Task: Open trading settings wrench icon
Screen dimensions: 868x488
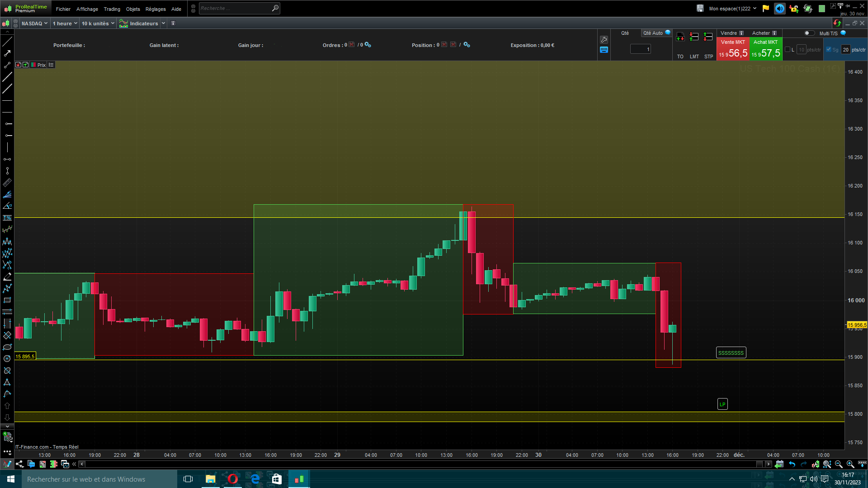Action: [x=604, y=40]
